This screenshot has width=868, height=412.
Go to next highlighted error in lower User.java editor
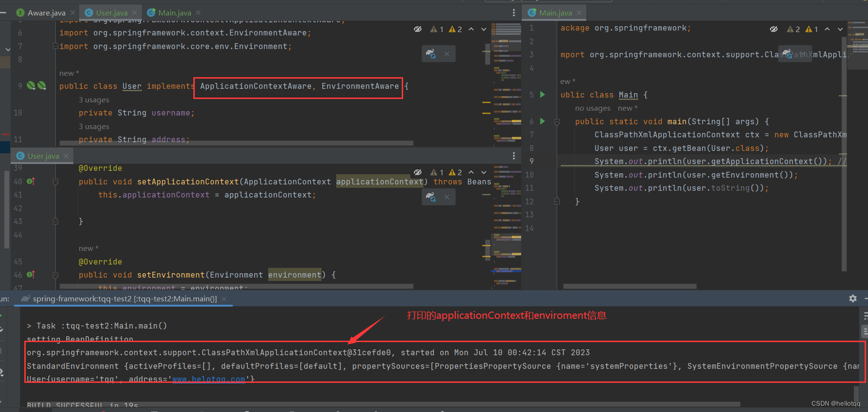click(x=484, y=172)
